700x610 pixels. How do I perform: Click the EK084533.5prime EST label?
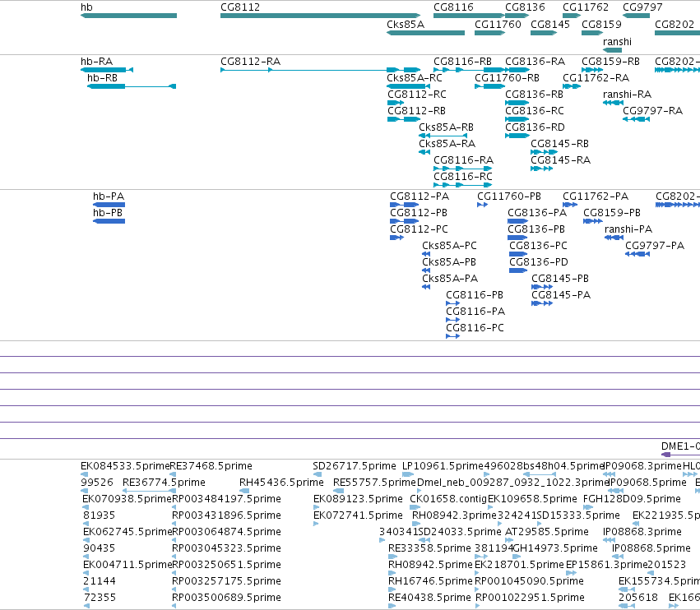tap(125, 466)
